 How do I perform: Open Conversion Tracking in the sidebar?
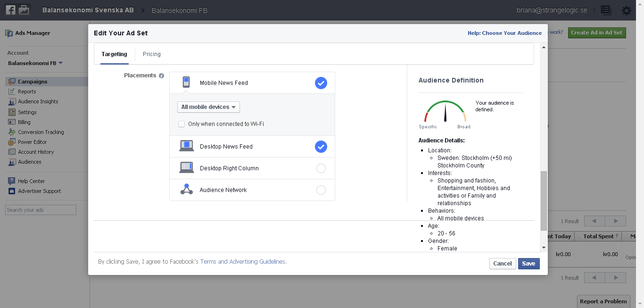click(x=41, y=132)
